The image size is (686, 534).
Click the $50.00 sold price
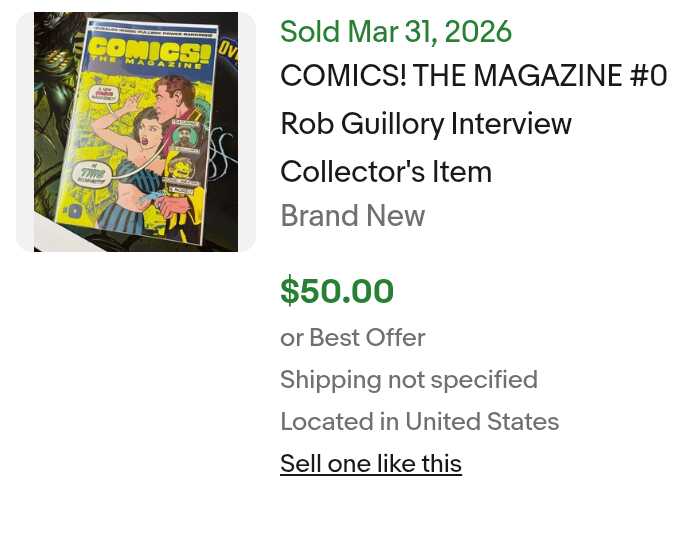pyautogui.click(x=337, y=291)
